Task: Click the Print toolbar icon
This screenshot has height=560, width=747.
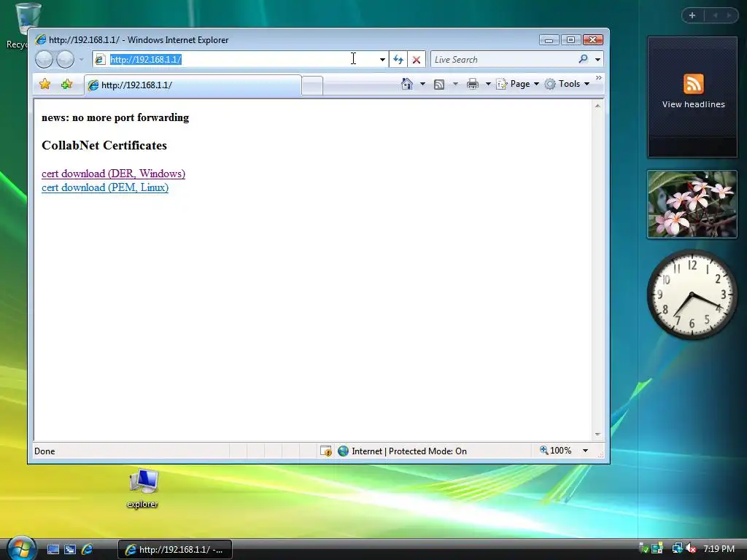Action: [x=473, y=85]
